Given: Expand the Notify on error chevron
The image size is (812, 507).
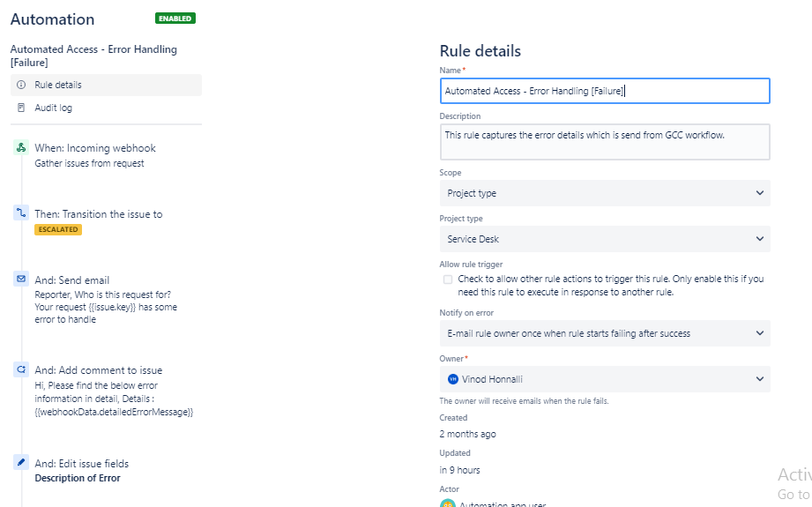Looking at the screenshot, I should pos(759,333).
